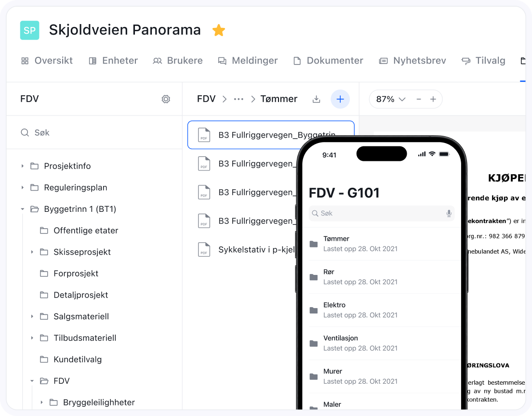This screenshot has width=532, height=416.
Task: Click the zoom in plus icon
Action: coord(433,99)
